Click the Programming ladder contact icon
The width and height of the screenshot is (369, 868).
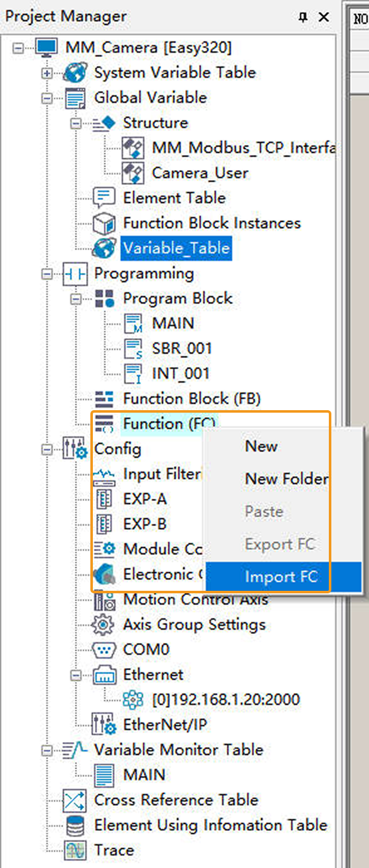point(75,273)
